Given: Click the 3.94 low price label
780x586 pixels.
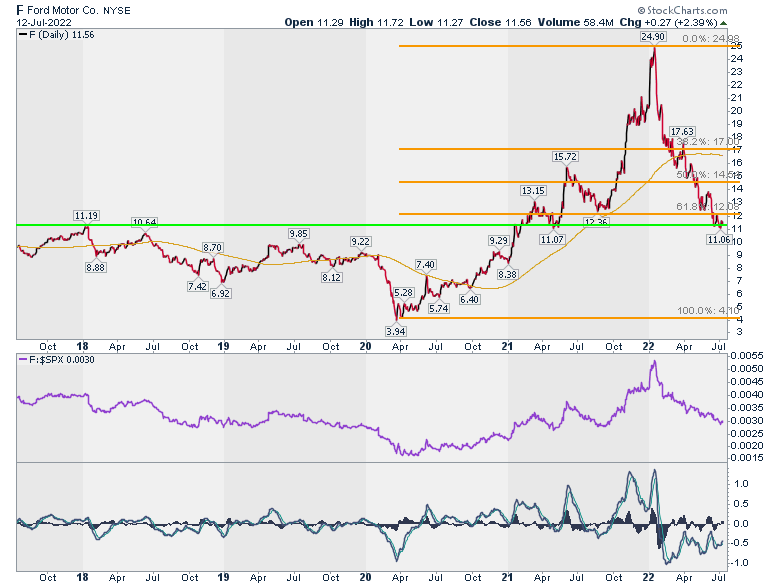Looking at the screenshot, I should point(395,331).
